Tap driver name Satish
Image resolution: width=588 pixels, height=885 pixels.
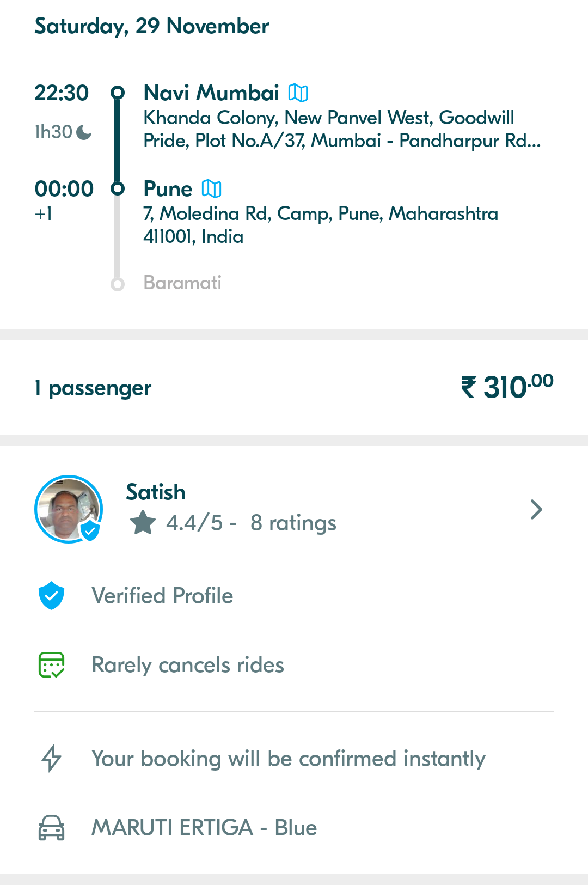click(156, 492)
